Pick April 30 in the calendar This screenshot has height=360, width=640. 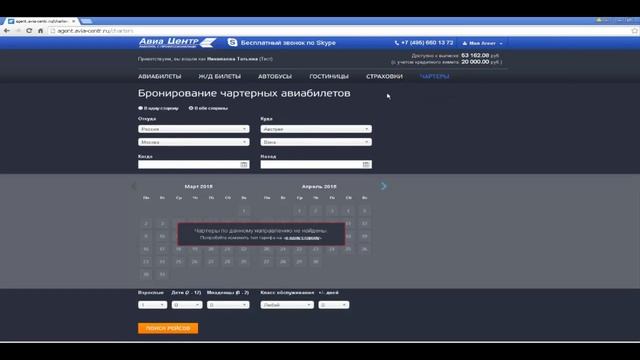click(x=316, y=262)
